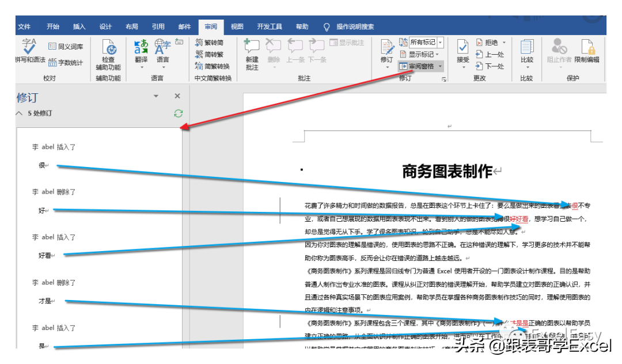Switch to the 视图 ribbon tab
The width and height of the screenshot is (622, 364).
[x=237, y=26]
